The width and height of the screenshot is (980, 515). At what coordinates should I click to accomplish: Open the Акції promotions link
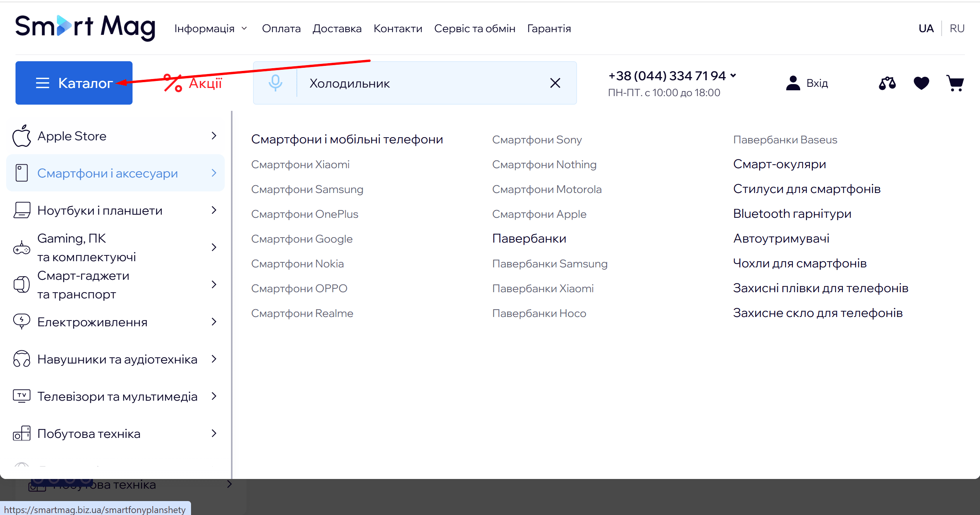(x=193, y=83)
